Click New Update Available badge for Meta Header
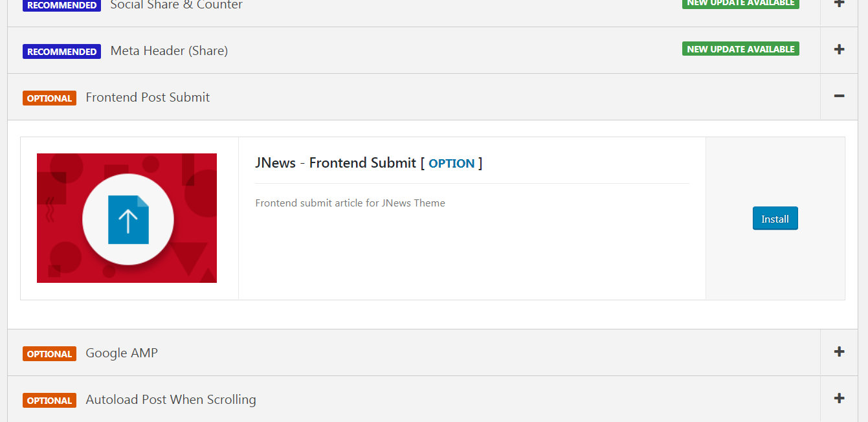Viewport: 868px width, 422px height. (x=740, y=49)
